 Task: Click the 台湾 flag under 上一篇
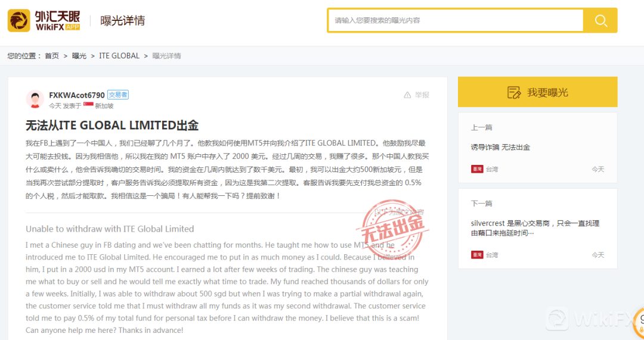click(477, 169)
